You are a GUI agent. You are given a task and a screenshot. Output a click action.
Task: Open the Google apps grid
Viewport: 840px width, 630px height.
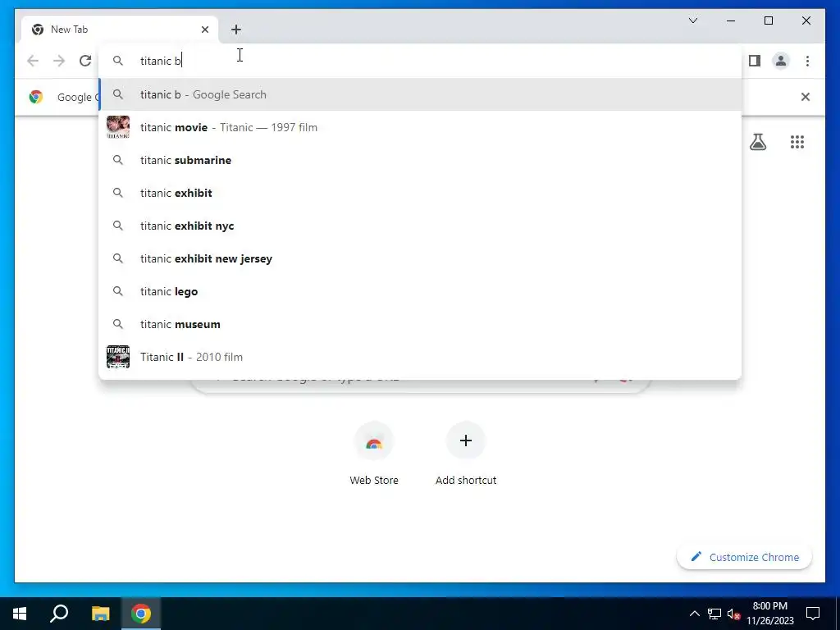click(797, 142)
